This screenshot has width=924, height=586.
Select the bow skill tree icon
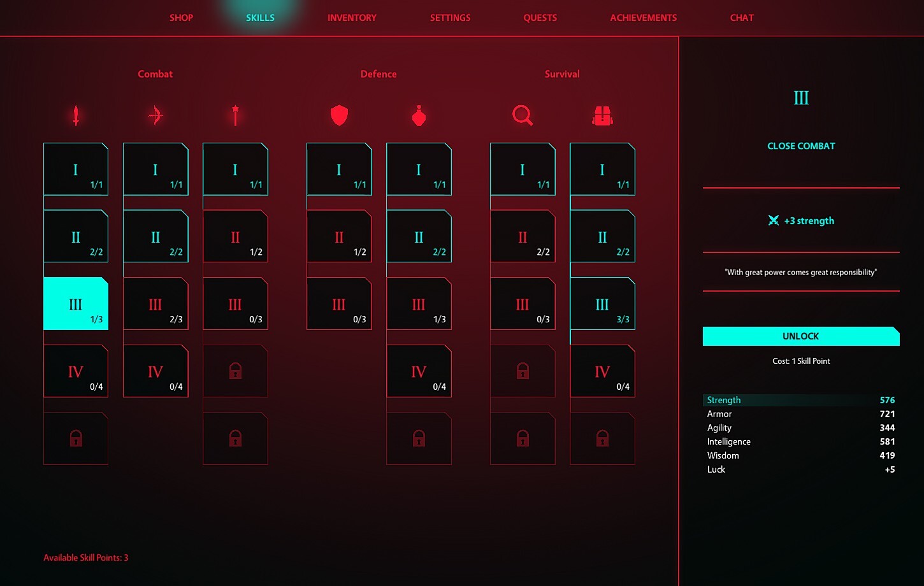coord(155,115)
